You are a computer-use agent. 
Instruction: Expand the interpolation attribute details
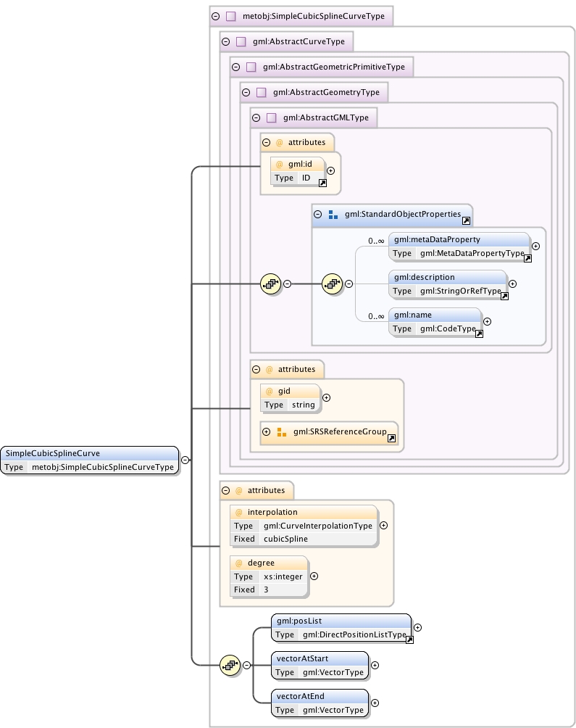[x=383, y=525]
